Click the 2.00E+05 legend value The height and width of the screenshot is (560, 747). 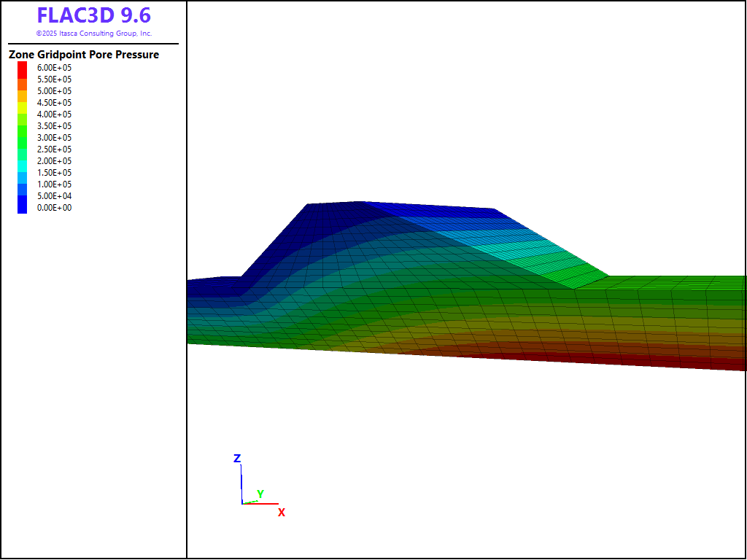click(54, 161)
